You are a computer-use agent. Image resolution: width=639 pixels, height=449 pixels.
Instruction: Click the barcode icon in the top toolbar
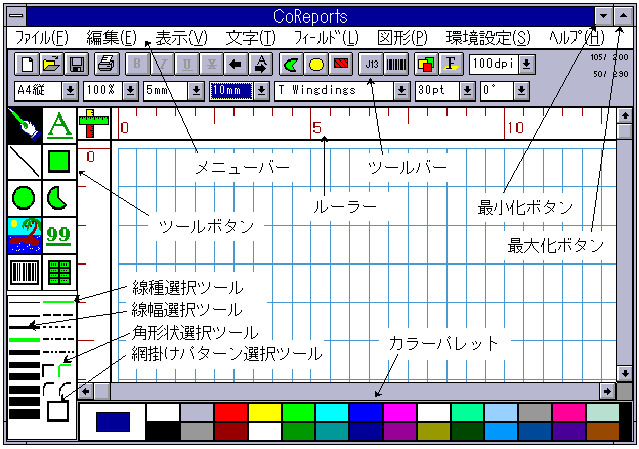tap(396, 64)
